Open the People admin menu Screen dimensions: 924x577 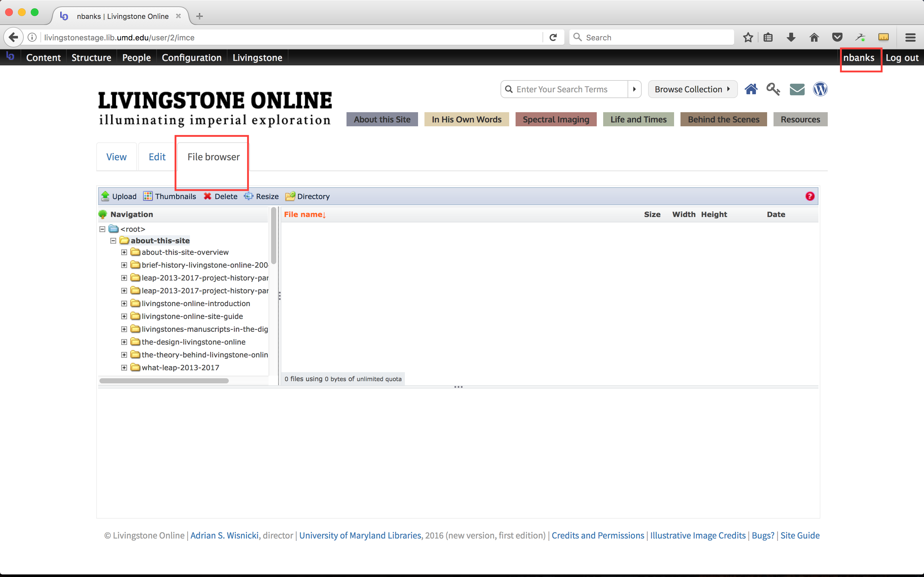coord(136,57)
